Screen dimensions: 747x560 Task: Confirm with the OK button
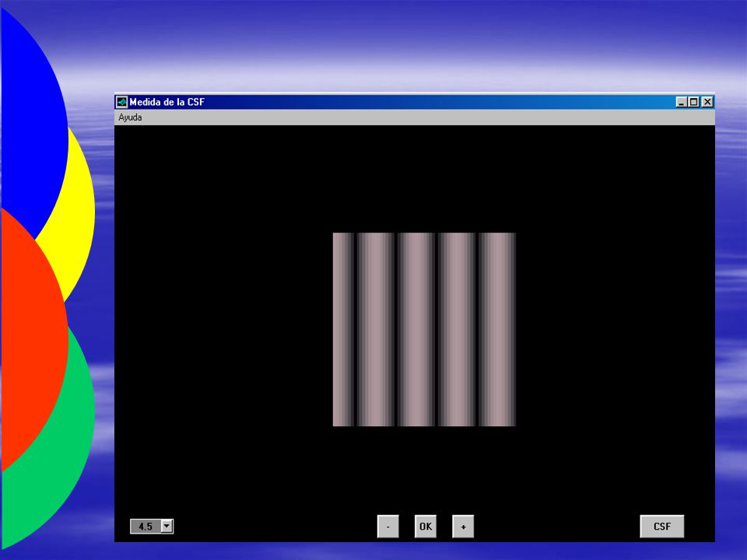pyautogui.click(x=426, y=527)
